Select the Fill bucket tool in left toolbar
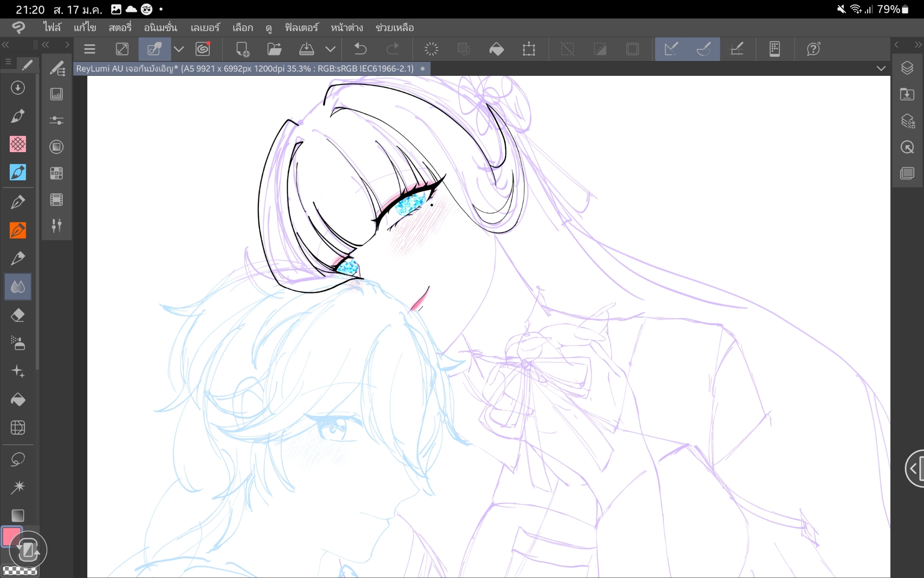924x578 pixels. (18, 400)
